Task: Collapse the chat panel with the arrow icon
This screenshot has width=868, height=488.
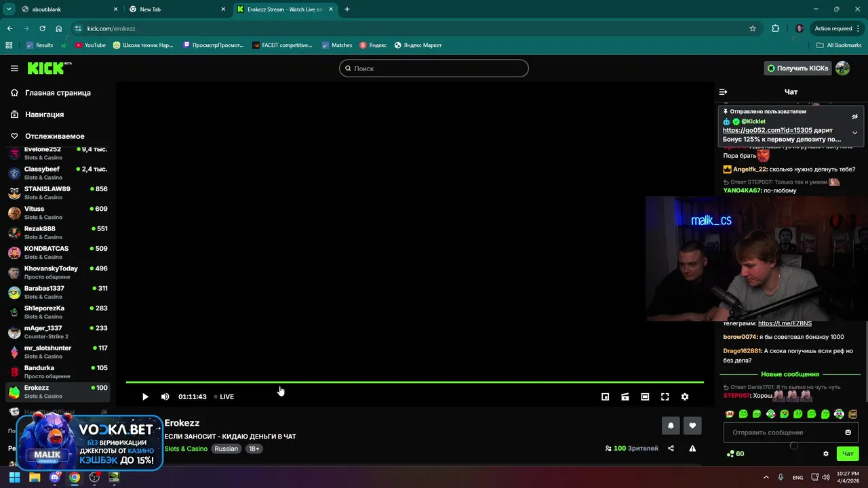Action: click(723, 91)
